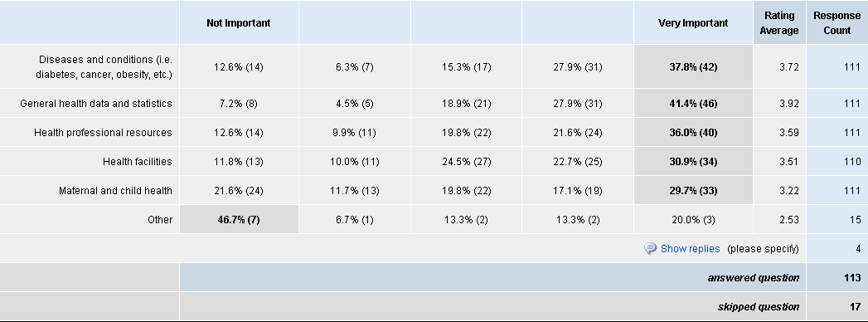Open the Show replies link
This screenshot has height=322, width=868.
690,249
